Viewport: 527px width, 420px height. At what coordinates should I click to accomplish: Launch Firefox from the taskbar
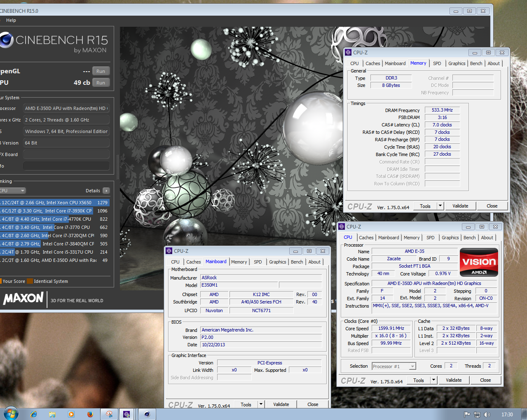(90, 414)
